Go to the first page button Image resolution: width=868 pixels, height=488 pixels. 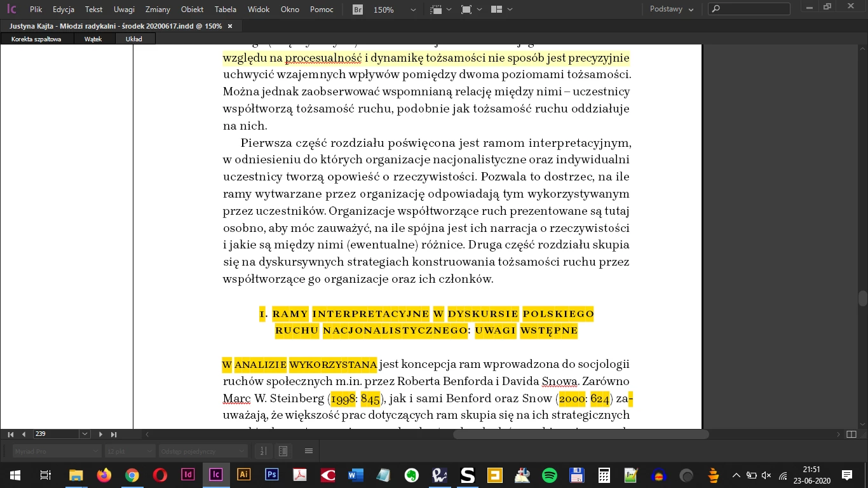click(x=11, y=434)
